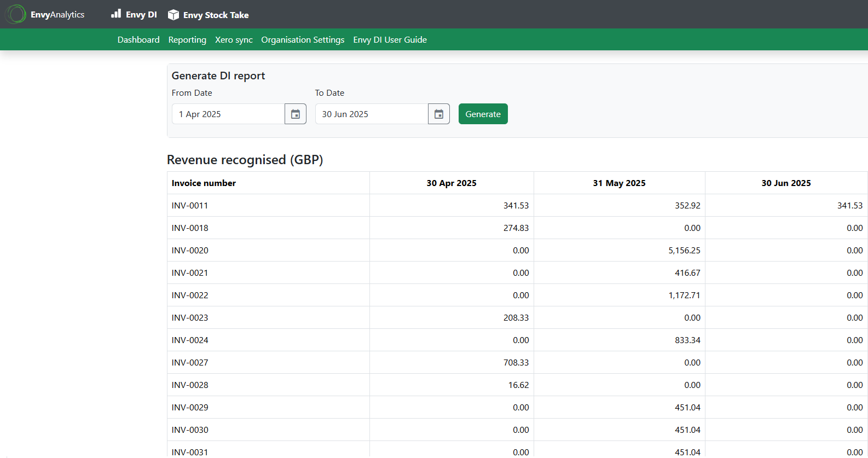The image size is (868, 458).
Task: Click the 833.34 value for INV-0024
Action: [x=687, y=340]
